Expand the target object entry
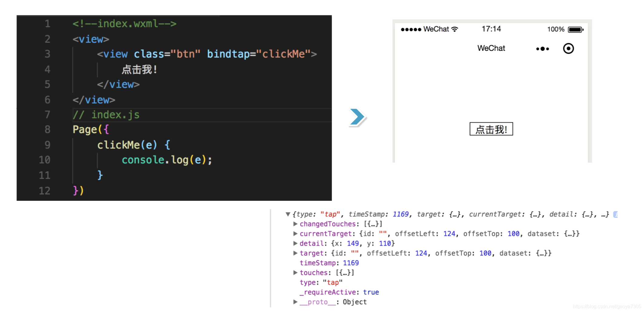Image resolution: width=644 pixels, height=312 pixels. pos(295,253)
